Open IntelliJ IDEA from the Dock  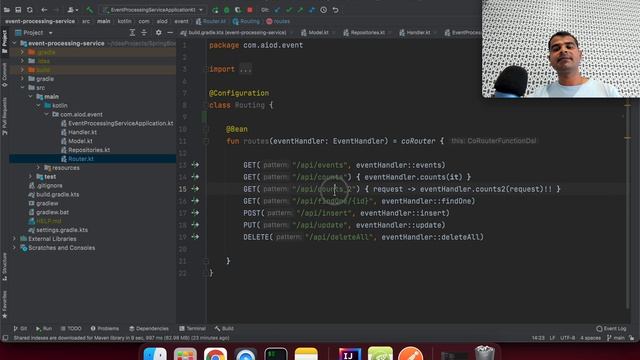pos(349,354)
